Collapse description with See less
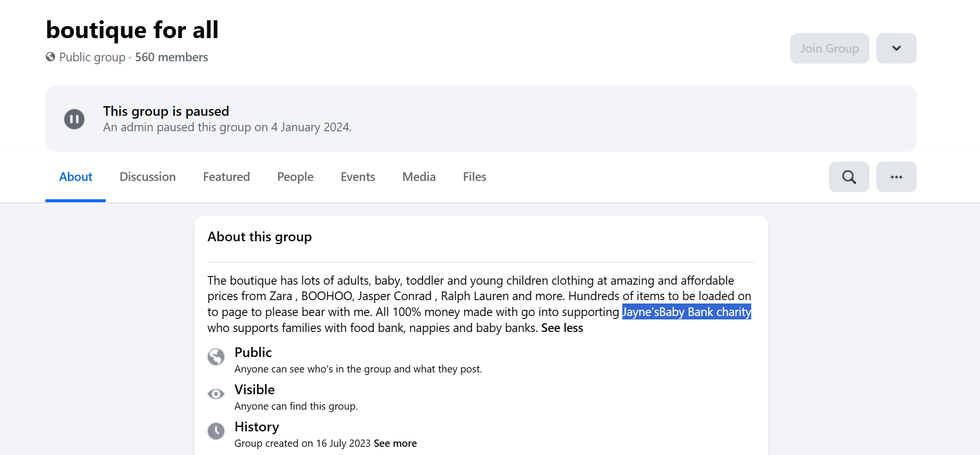The height and width of the screenshot is (455, 980). (x=562, y=328)
